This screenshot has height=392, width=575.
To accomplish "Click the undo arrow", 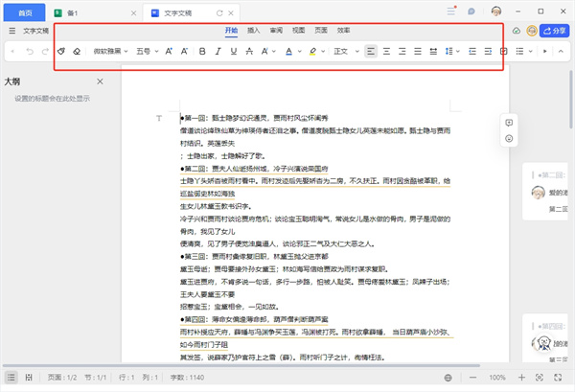I will tap(30, 52).
